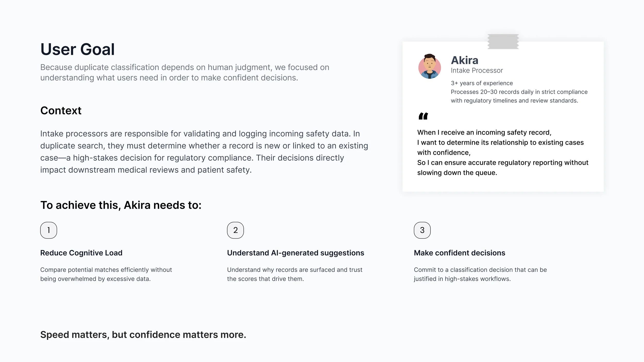Click the numbered badge 3

click(422, 230)
